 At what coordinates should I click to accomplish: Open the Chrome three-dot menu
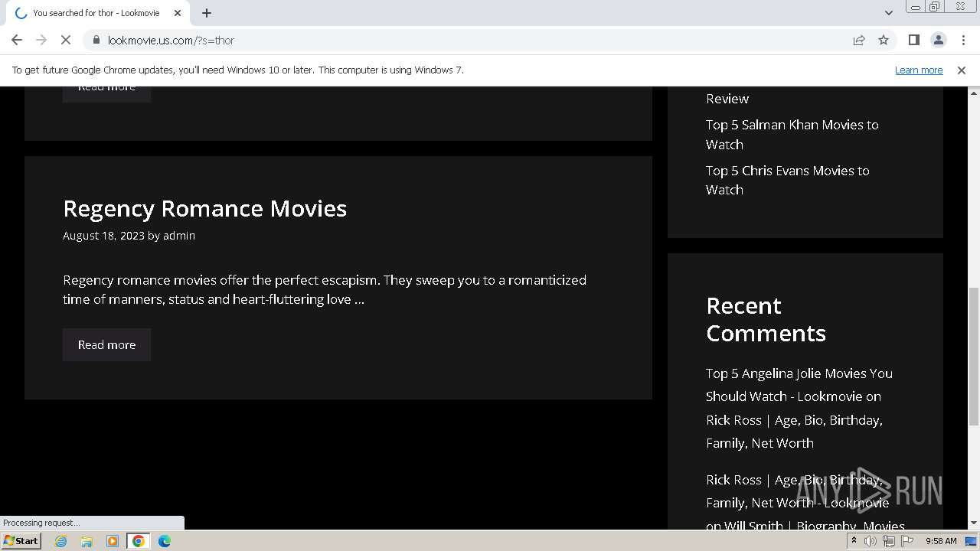pos(963,40)
